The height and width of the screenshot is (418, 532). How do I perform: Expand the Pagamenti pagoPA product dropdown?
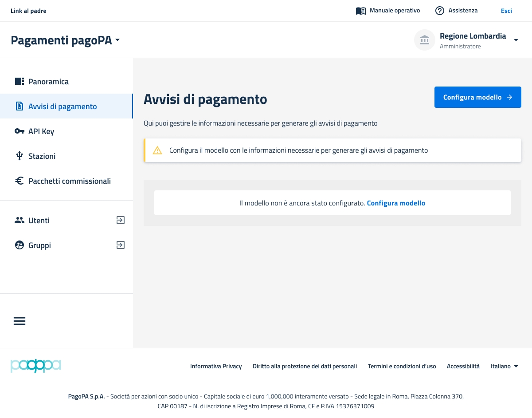pos(117,40)
